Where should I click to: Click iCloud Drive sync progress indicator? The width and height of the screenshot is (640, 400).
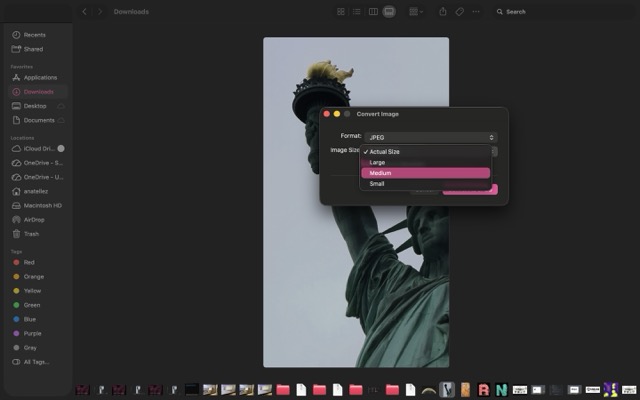pos(61,149)
